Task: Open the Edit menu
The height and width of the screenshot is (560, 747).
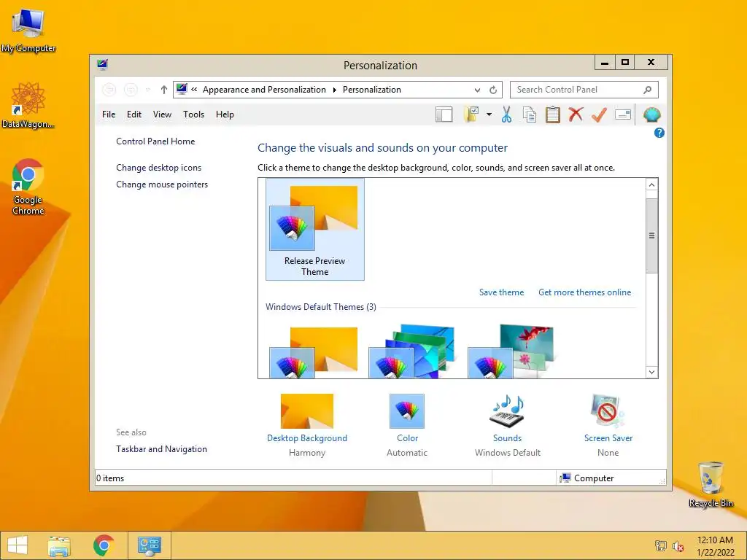Action: 134,114
